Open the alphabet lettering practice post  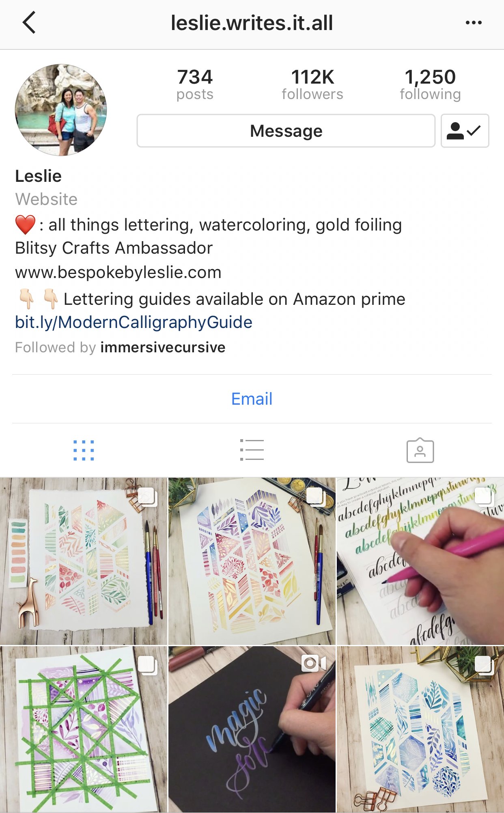click(420, 561)
